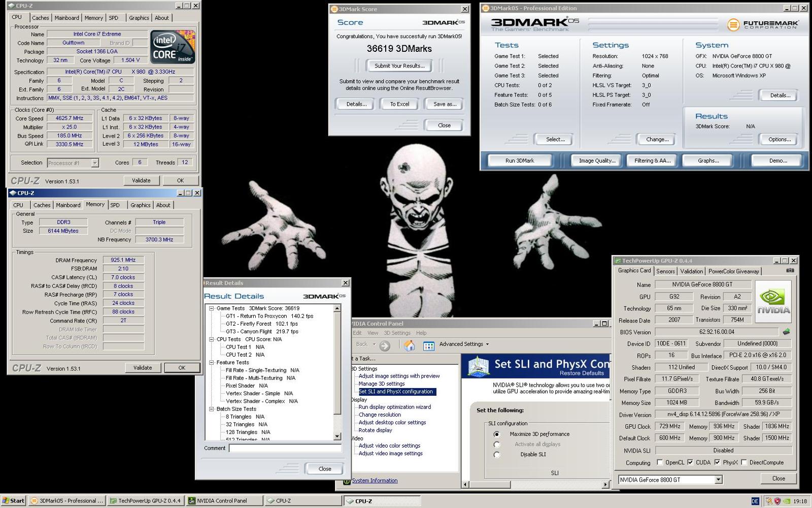Toggle the CUDA checkbox in GPU-Z
This screenshot has width=812, height=508.
pyautogui.click(x=690, y=462)
